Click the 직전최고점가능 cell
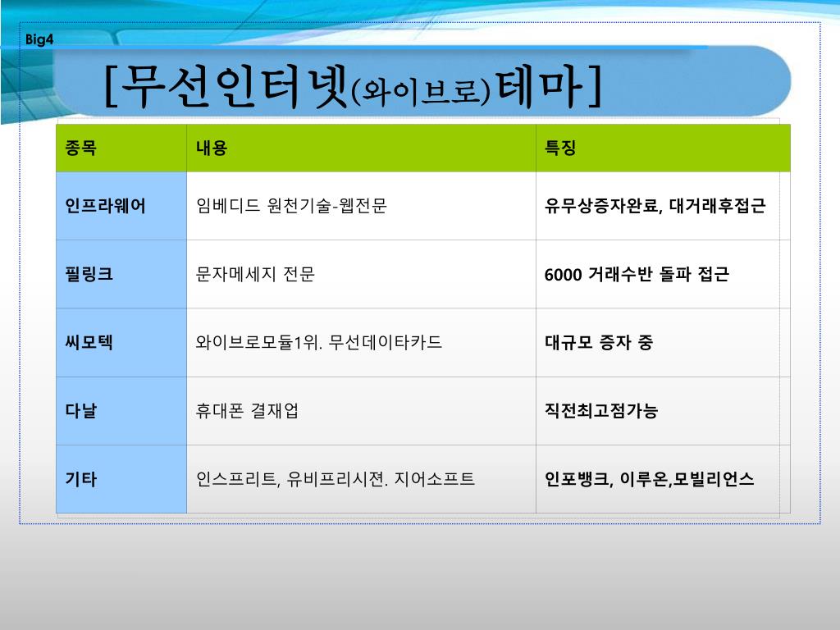Viewport: 840px width, 630px height. [663, 411]
